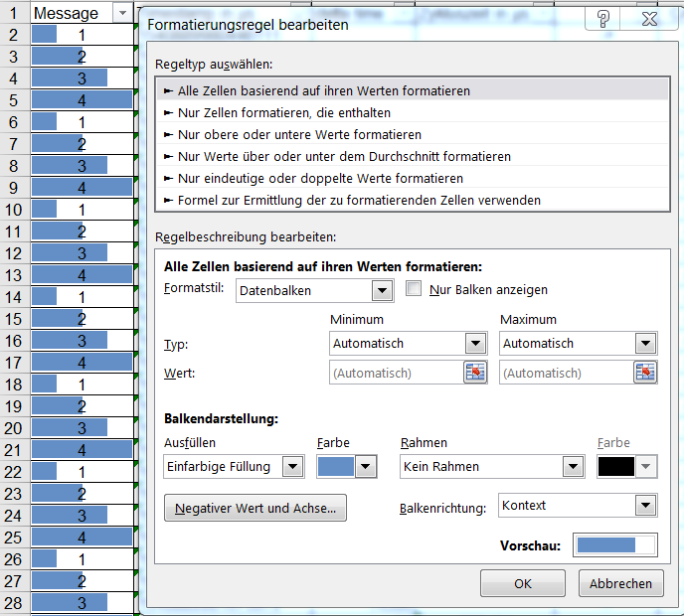Screen dimensions: 684x616
Task: Expand the Maximum Typ dropdown
Action: click(x=645, y=343)
